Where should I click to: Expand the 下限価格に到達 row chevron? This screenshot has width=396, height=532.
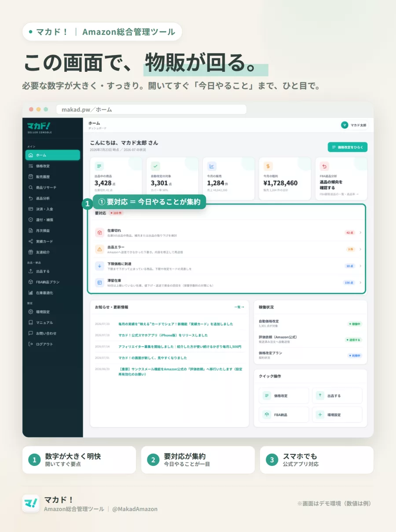pos(360,266)
